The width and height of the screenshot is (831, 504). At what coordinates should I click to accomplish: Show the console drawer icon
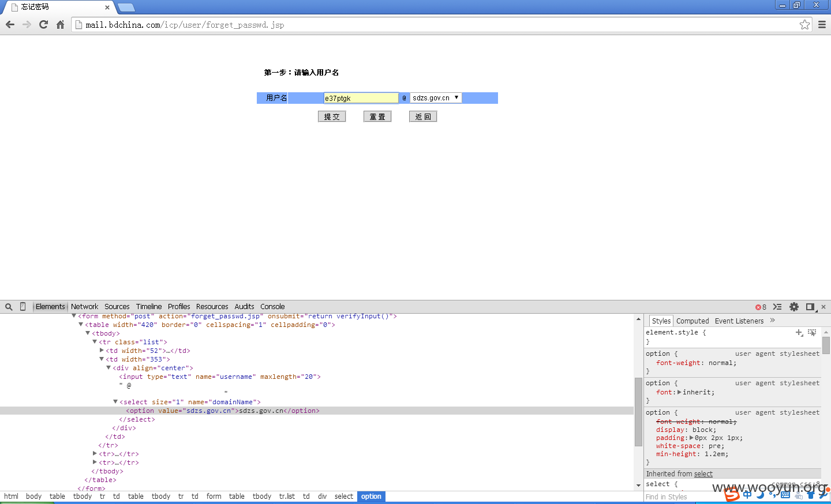pyautogui.click(x=777, y=307)
